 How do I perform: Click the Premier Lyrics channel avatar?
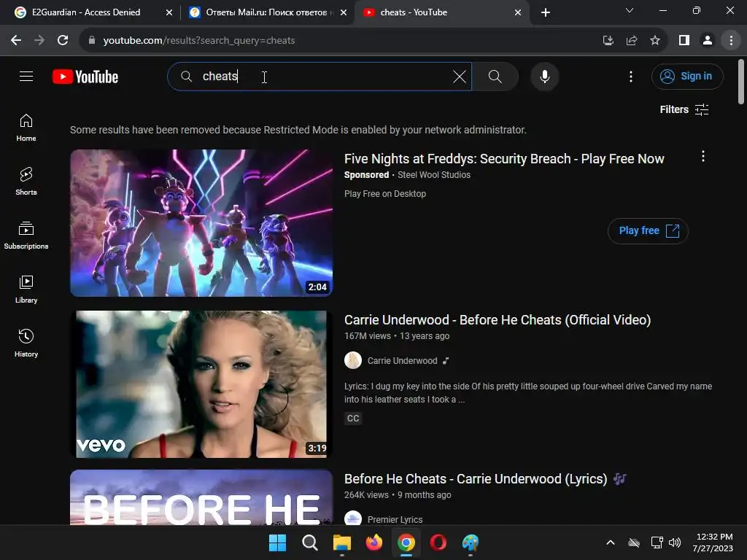[x=353, y=518]
